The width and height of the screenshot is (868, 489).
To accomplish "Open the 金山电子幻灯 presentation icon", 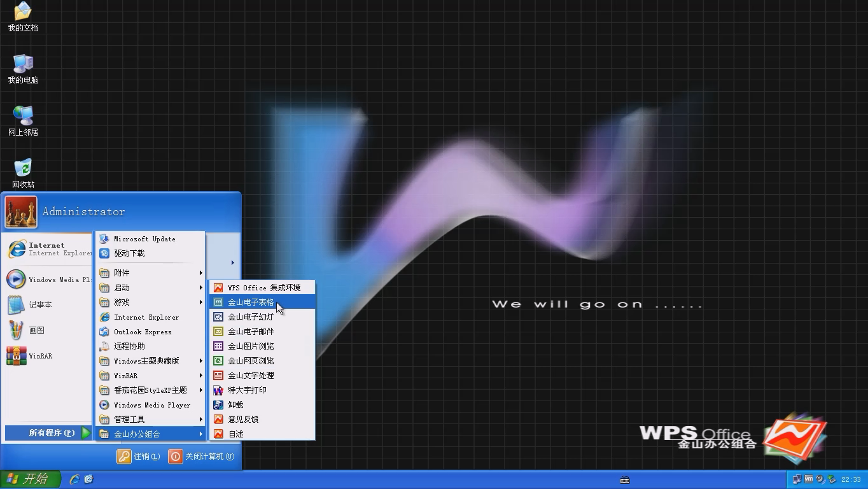I will coord(218,317).
